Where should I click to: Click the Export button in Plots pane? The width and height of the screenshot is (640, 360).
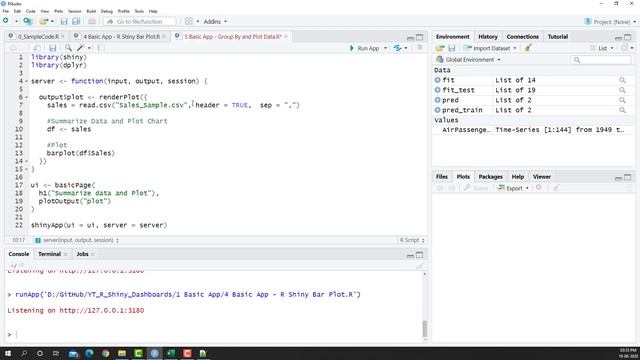tap(513, 188)
